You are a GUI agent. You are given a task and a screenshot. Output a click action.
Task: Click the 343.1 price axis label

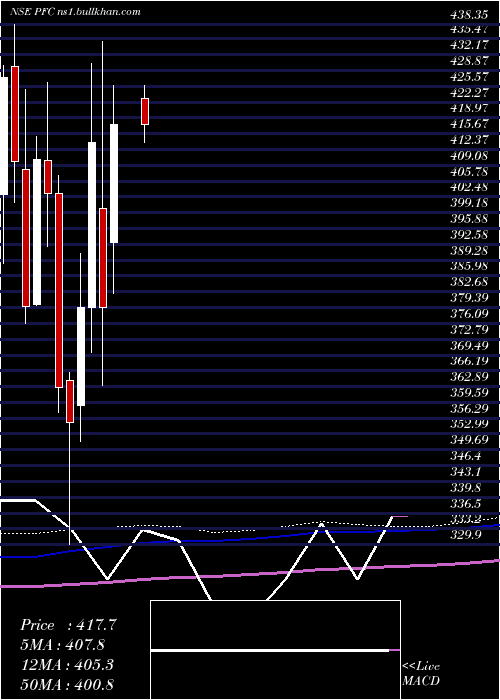[468, 472]
